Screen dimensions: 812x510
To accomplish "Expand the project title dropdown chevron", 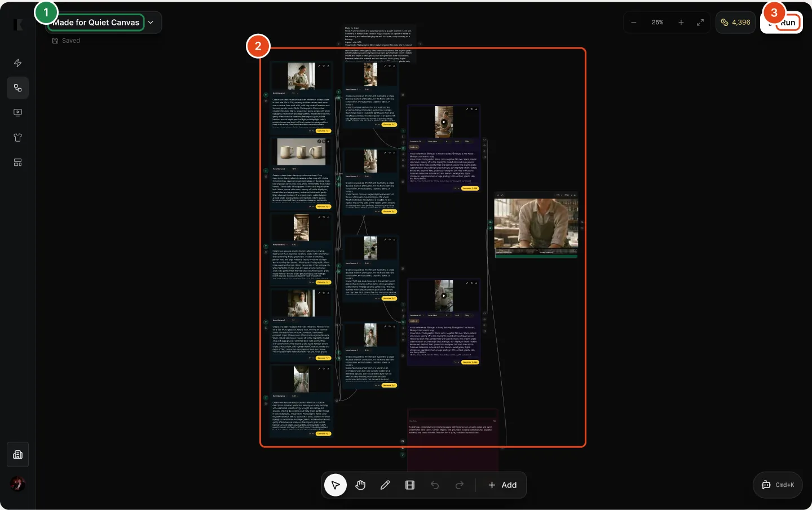I will pyautogui.click(x=151, y=23).
